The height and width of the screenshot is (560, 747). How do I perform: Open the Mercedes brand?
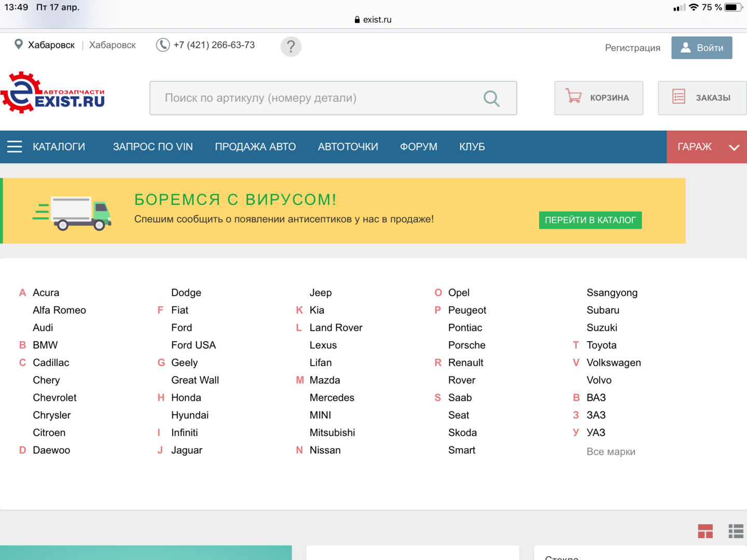(x=332, y=398)
